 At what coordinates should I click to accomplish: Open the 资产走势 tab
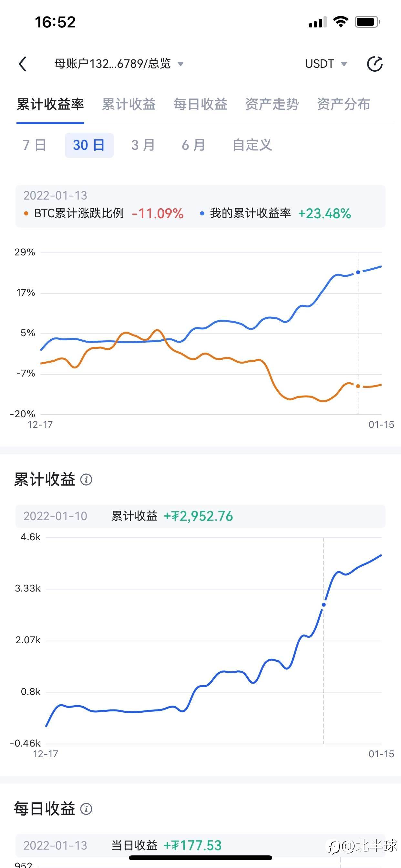point(272,104)
